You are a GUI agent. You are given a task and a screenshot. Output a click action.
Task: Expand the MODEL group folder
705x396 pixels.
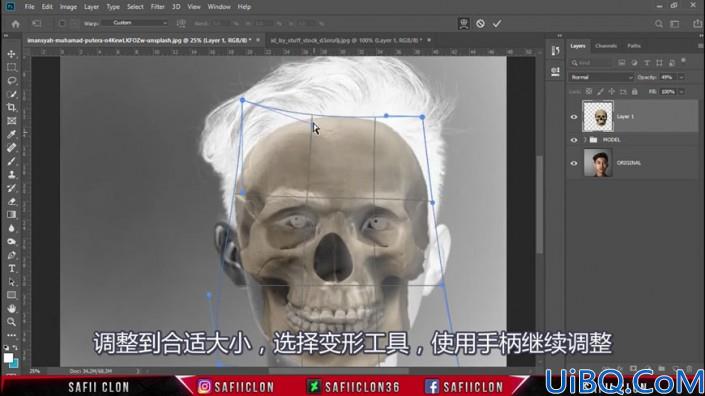pyautogui.click(x=585, y=140)
